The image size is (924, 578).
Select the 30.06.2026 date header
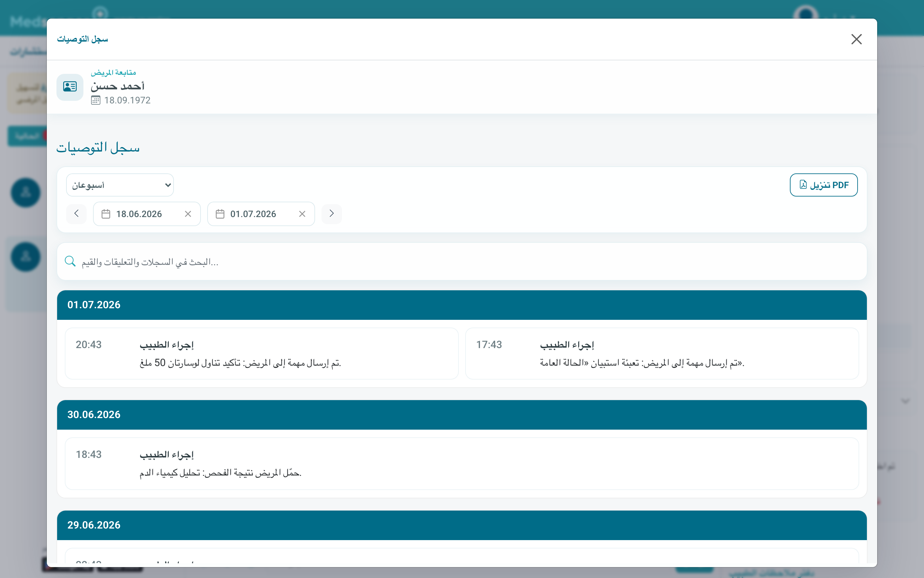click(462, 415)
